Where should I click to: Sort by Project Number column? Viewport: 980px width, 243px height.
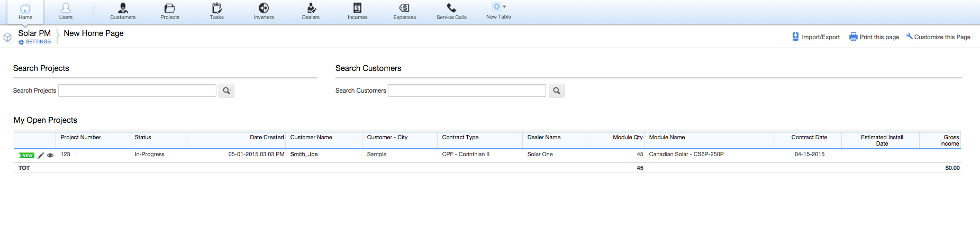coord(80,137)
